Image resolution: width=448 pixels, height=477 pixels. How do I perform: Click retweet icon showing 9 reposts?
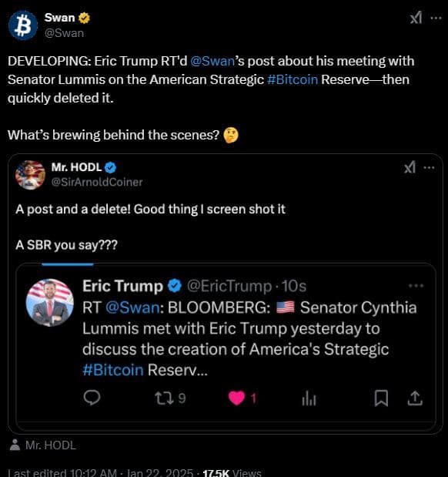[x=164, y=398]
